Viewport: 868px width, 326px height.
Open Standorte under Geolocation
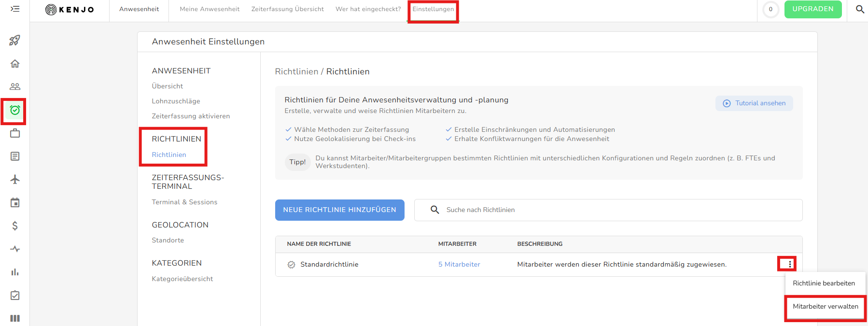[x=168, y=241]
